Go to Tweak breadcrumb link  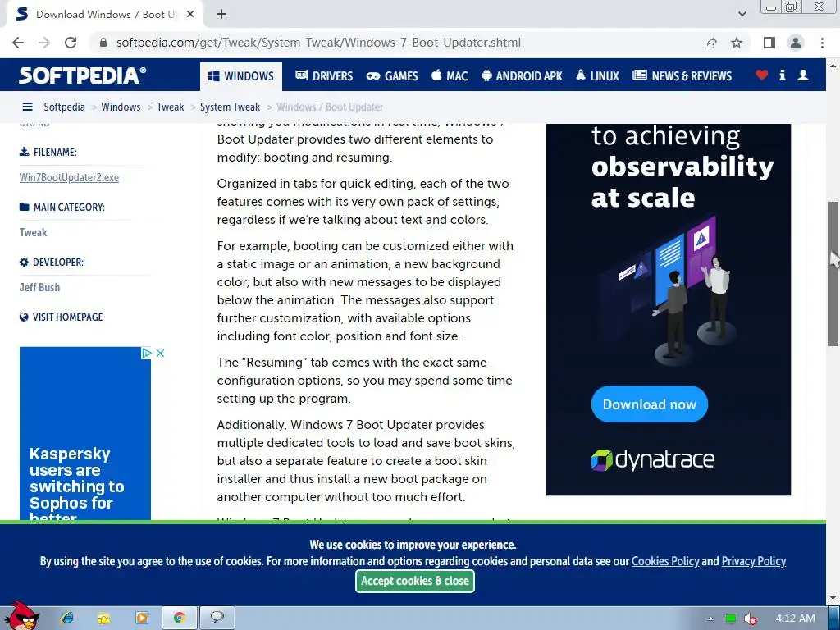(x=171, y=107)
